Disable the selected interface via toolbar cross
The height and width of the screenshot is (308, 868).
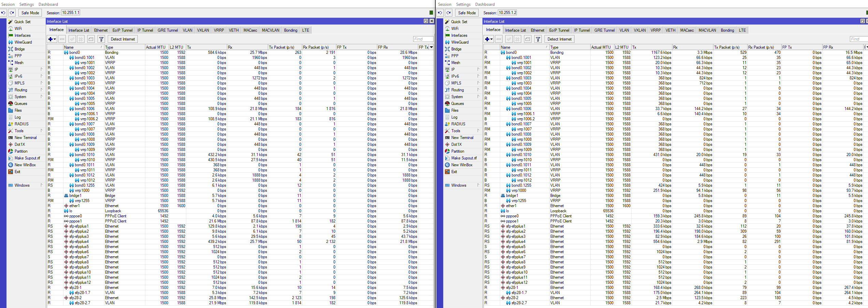click(81, 39)
